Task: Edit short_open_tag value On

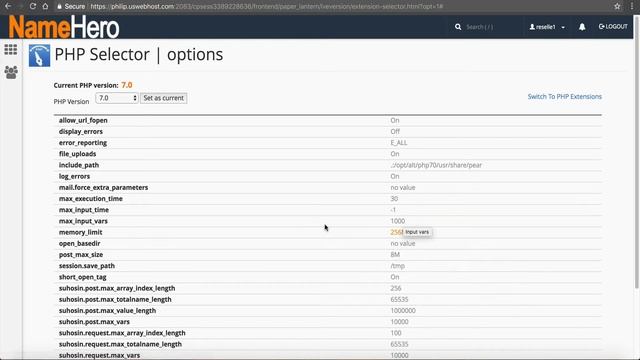Action: pyautogui.click(x=395, y=277)
